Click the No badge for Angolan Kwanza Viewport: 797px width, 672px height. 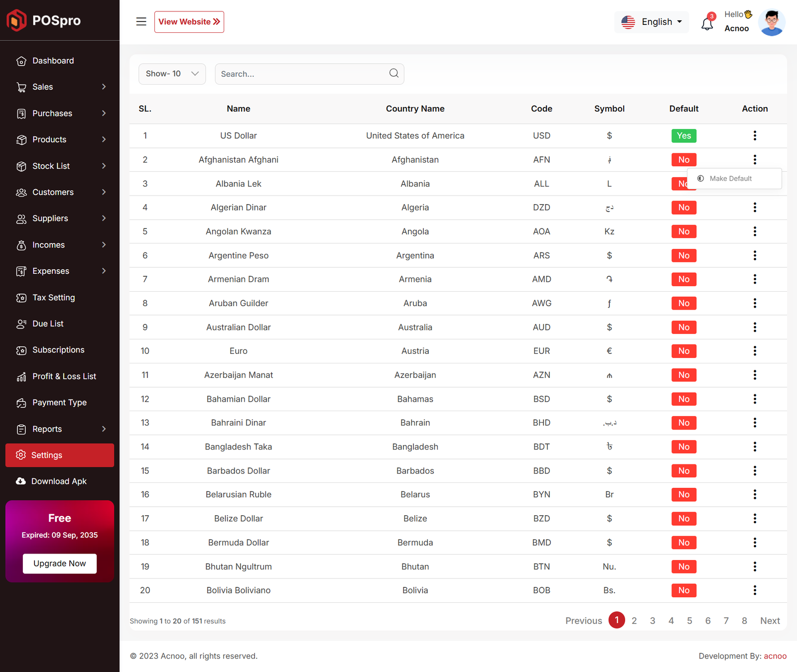[x=683, y=231]
